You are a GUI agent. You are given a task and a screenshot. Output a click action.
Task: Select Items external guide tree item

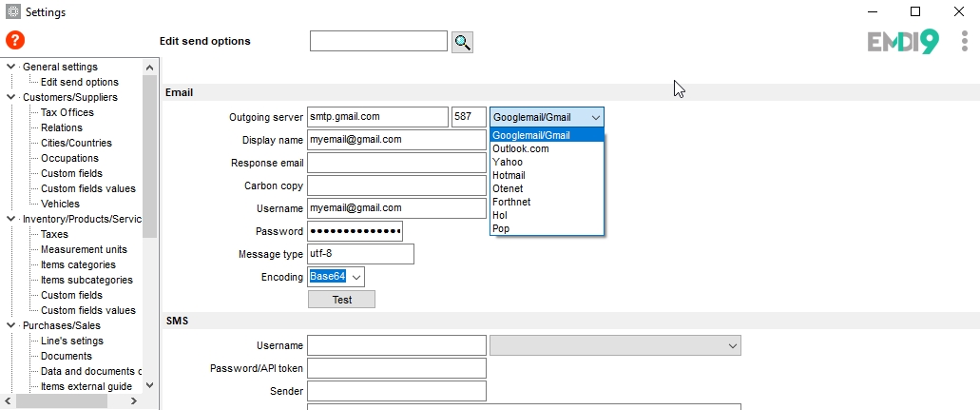coord(86,387)
